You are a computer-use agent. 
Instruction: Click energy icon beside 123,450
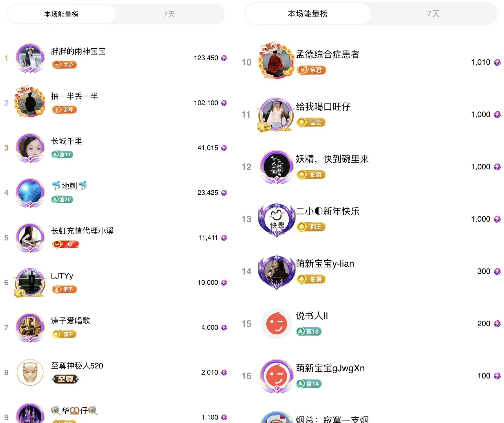(224, 58)
